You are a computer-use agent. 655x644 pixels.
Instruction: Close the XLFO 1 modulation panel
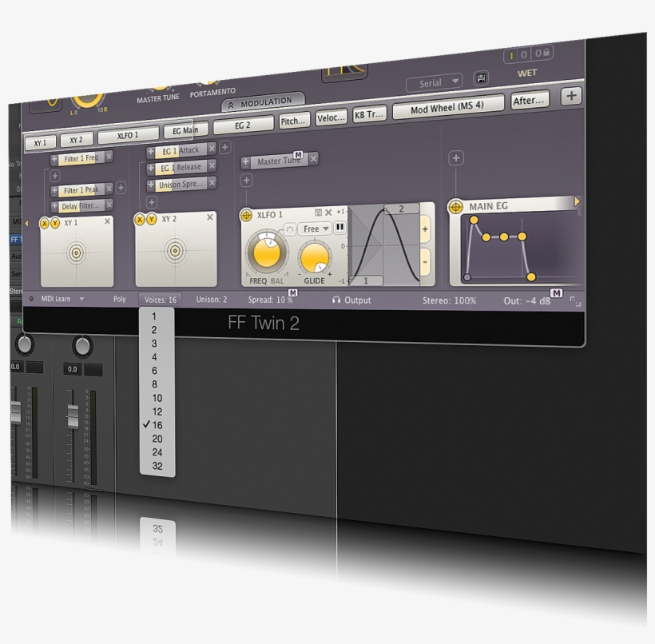click(328, 213)
